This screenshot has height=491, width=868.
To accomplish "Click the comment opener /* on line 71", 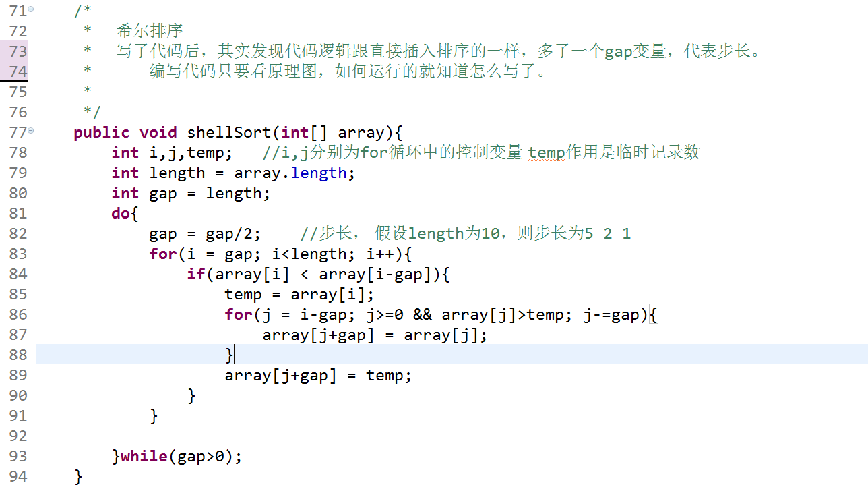I will tap(83, 11).
